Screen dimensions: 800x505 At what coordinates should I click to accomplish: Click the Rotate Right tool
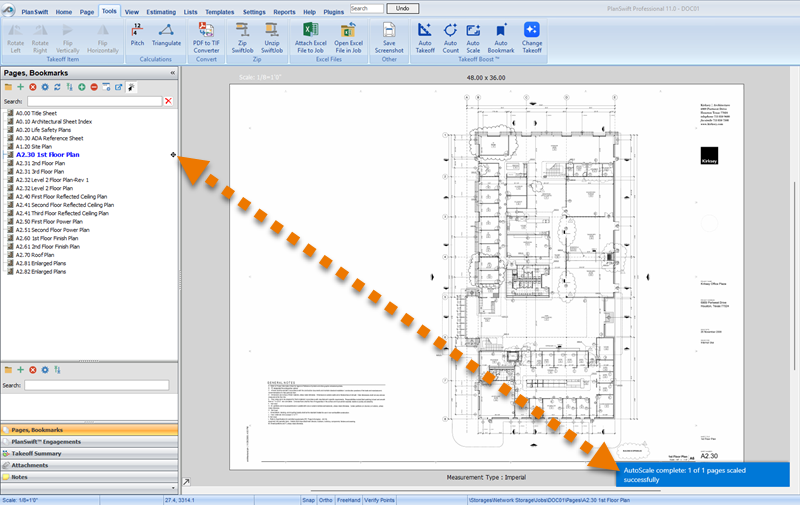[40, 39]
